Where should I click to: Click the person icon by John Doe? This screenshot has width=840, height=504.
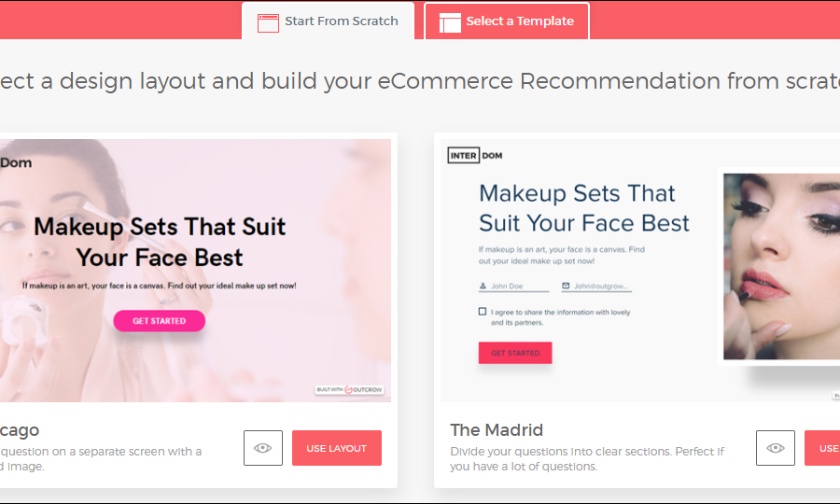point(483,286)
